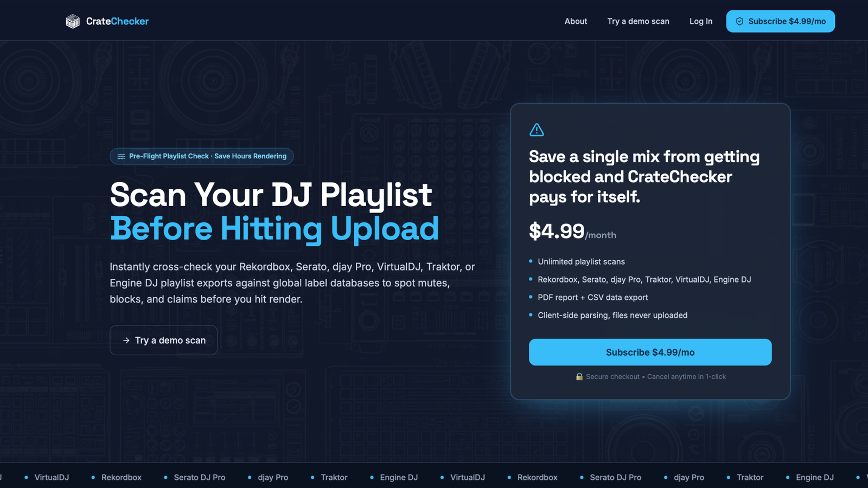Click paragraph starting "Instantly cross-check your Rekordbox"
This screenshot has width=868, height=488.
click(292, 283)
